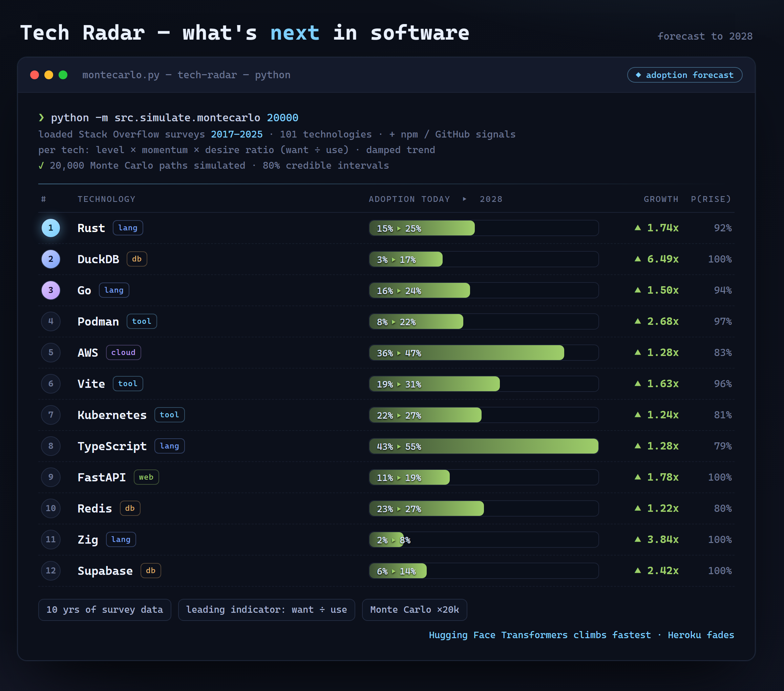Click the TypeScript adoption bar 43% to 55%

[484, 446]
